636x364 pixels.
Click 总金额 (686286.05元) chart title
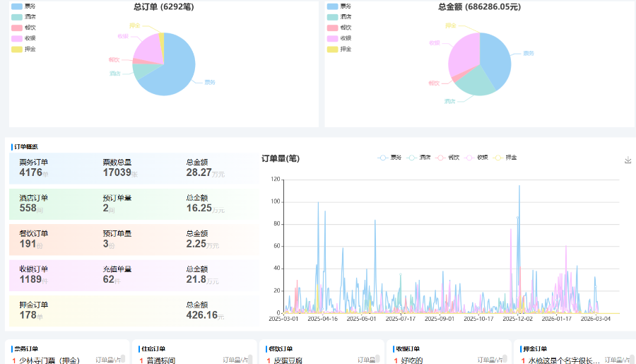click(x=479, y=7)
